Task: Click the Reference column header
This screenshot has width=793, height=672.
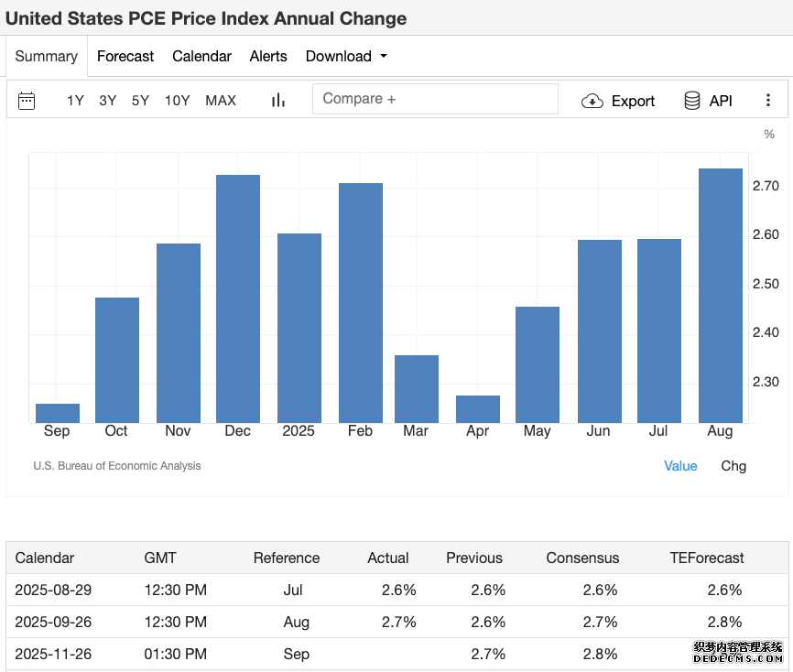Action: coord(287,558)
